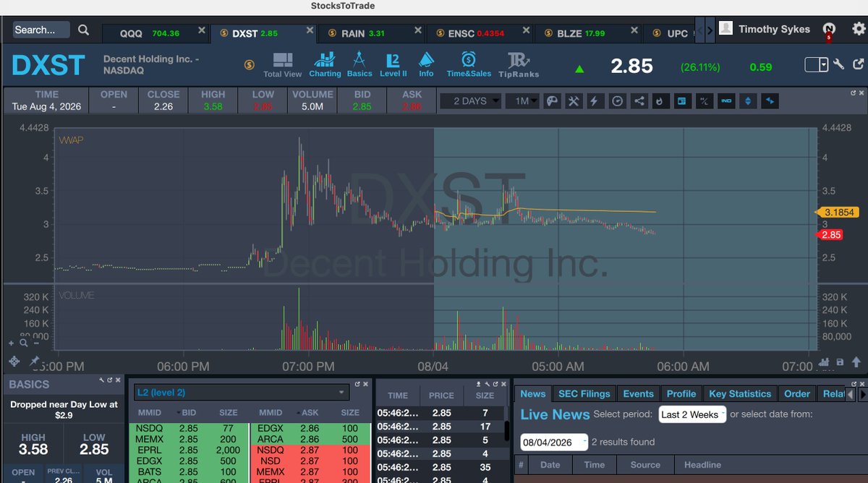Viewport: 868px width, 483px height.
Task: Open the Time&Sales window
Action: (469, 65)
